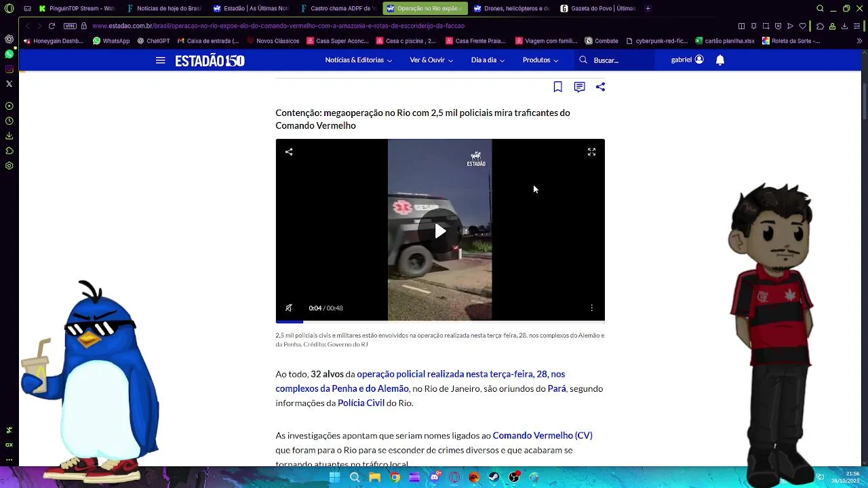Open browsing history in the sidebar
Screen dimensions: 868x488
(9, 121)
